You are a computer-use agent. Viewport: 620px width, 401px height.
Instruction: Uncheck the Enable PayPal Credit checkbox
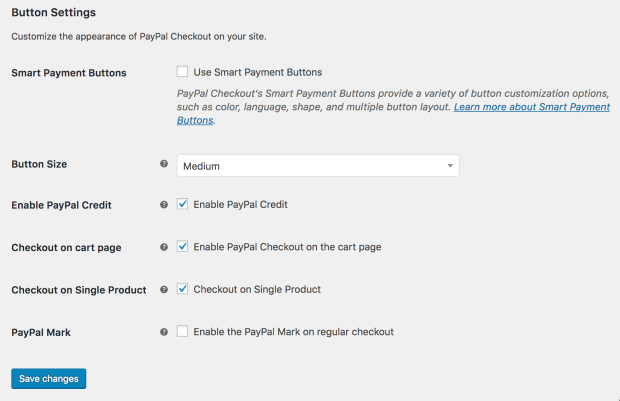[182, 204]
